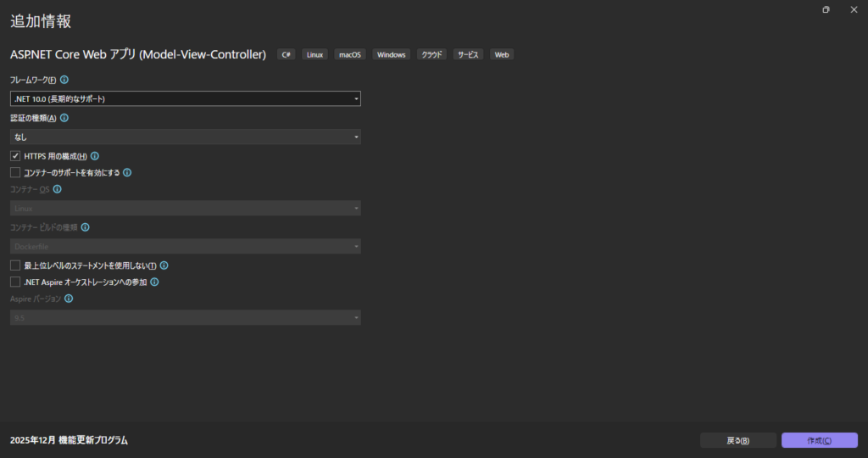Open the Aspire バージョン 9.5 dropdown
Image resolution: width=868 pixels, height=458 pixels.
[x=186, y=318]
